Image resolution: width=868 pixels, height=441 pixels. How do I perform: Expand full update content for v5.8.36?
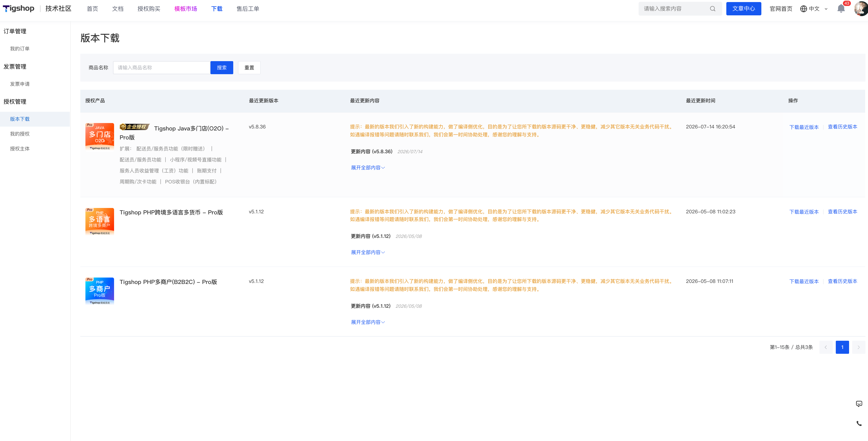[x=368, y=168]
